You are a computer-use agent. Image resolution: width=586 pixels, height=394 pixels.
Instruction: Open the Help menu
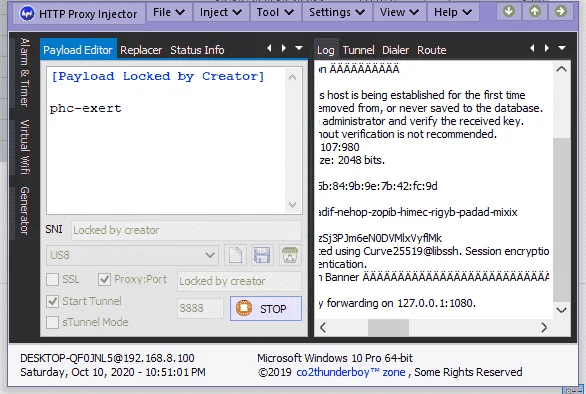(453, 12)
